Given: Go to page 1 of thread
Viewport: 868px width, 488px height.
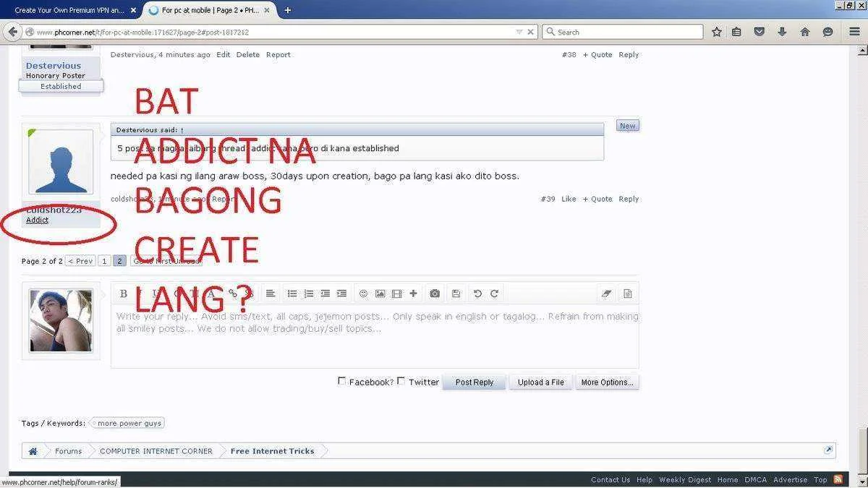Looking at the screenshot, I should [104, 261].
